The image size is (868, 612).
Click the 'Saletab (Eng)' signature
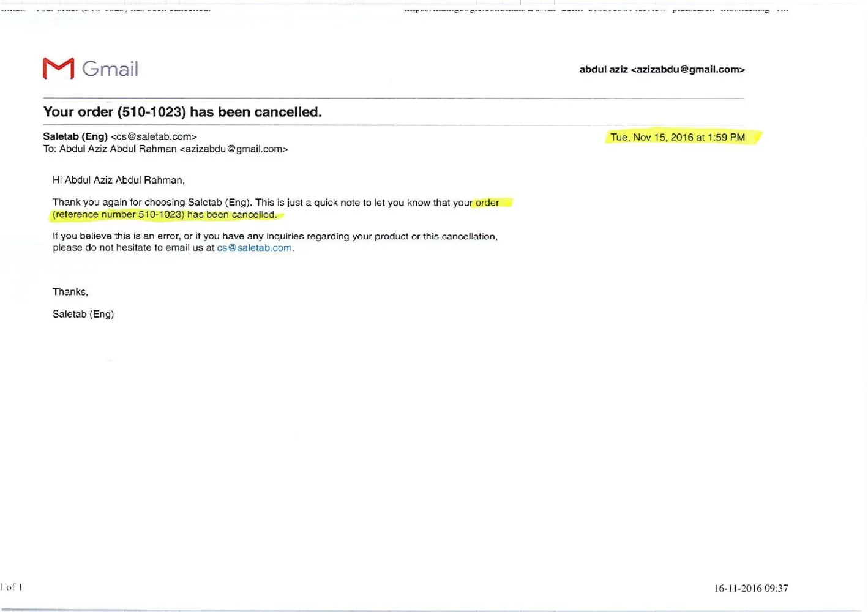coord(83,314)
